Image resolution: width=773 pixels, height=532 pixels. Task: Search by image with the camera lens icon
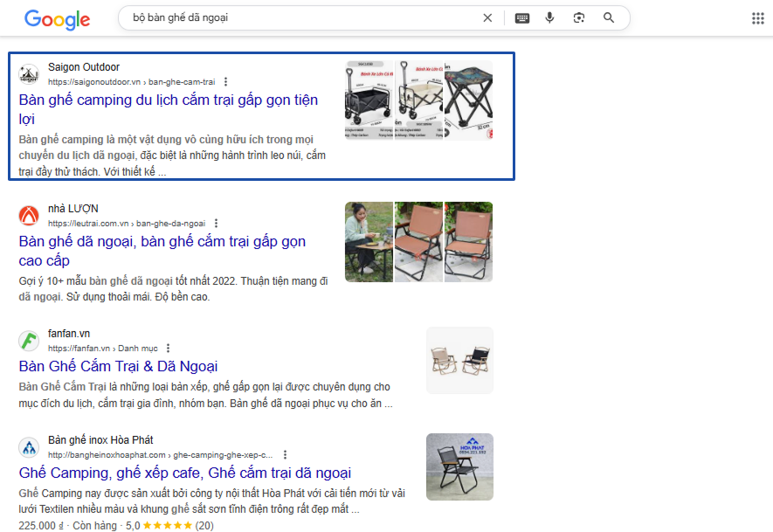[x=579, y=17]
